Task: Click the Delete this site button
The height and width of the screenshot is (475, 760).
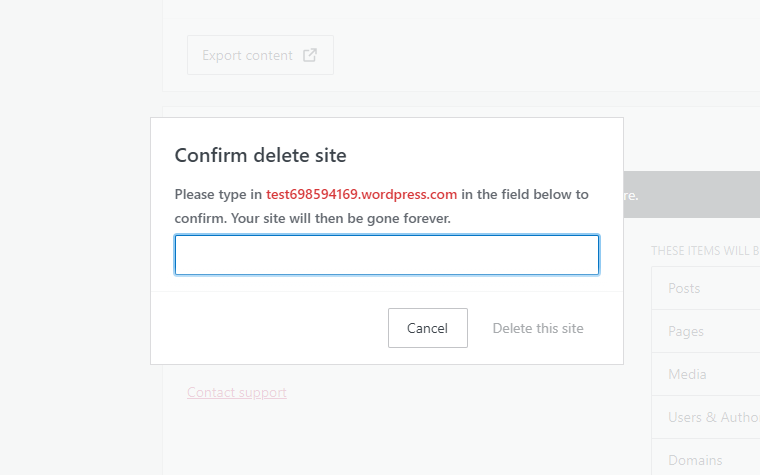Action: tap(538, 328)
